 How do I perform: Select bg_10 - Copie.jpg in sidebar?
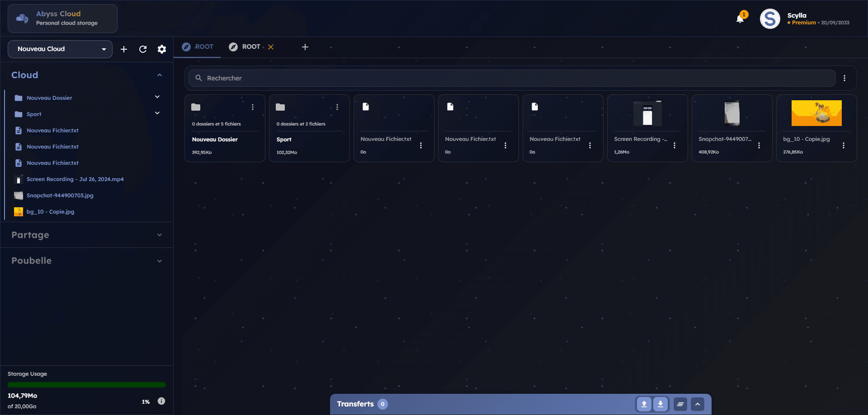[50, 212]
